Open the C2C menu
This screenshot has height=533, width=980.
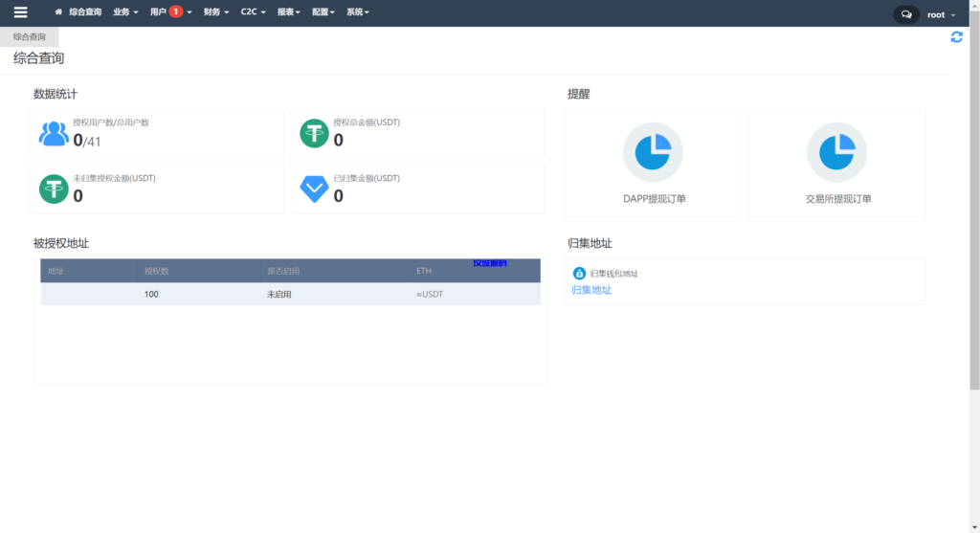click(x=253, y=12)
